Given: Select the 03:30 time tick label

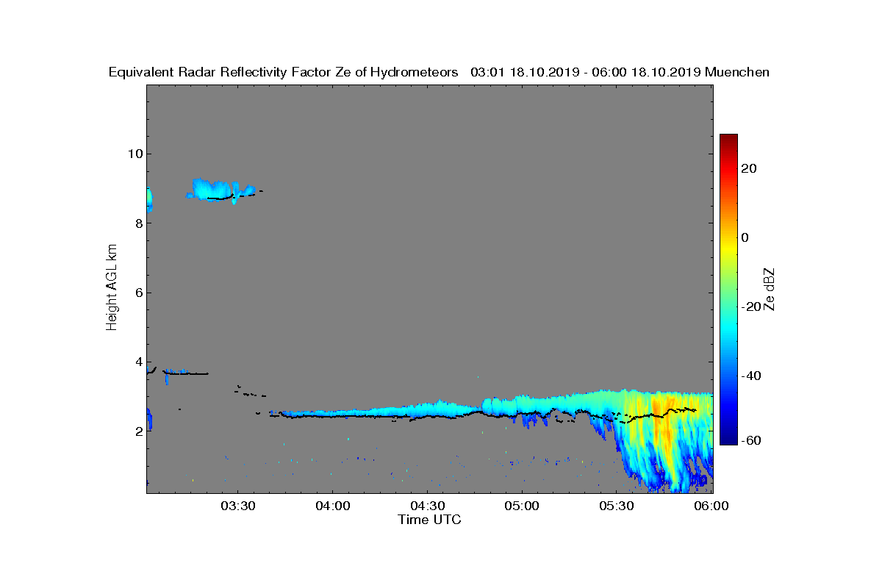Looking at the screenshot, I should tap(237, 506).
